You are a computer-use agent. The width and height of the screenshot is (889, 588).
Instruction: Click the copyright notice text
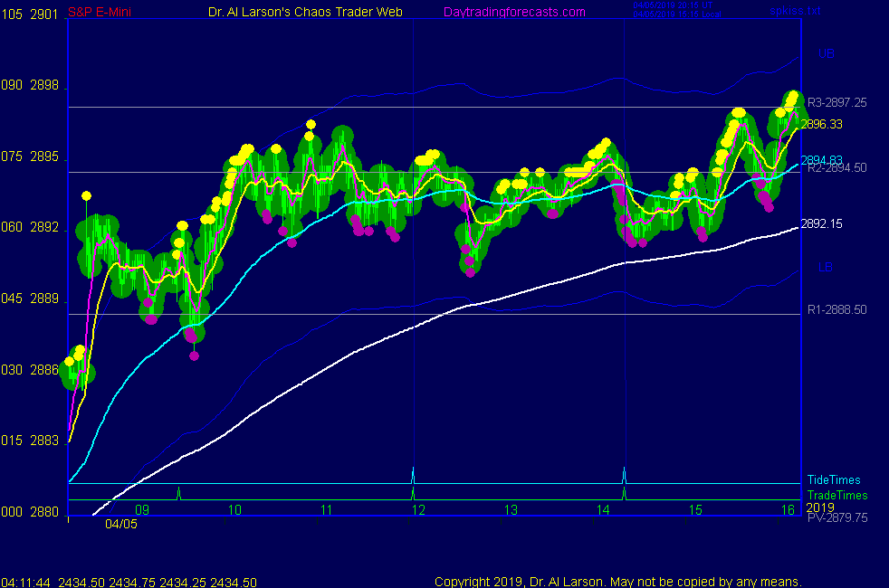617,582
